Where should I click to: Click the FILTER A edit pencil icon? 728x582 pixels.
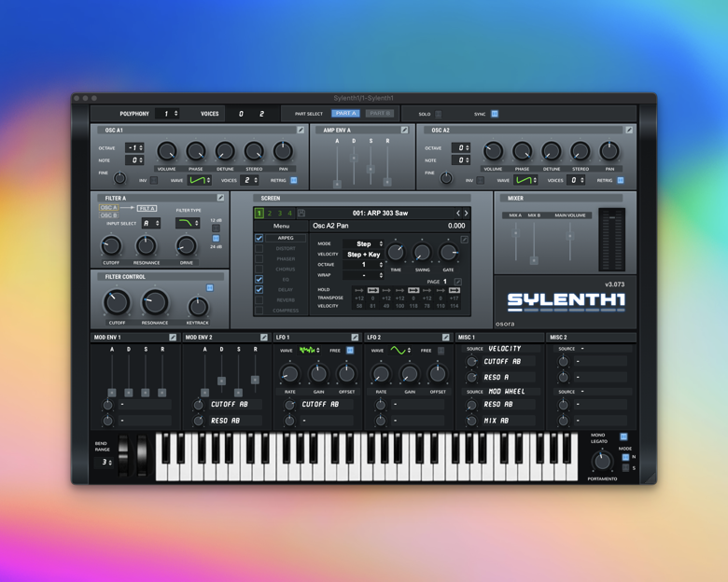pyautogui.click(x=220, y=198)
